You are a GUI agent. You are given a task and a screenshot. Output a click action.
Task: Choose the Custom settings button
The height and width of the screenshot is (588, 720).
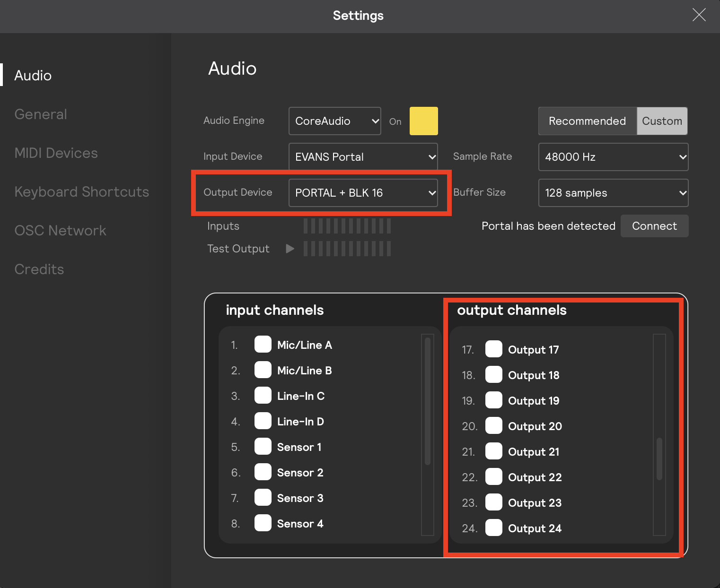[x=662, y=121]
